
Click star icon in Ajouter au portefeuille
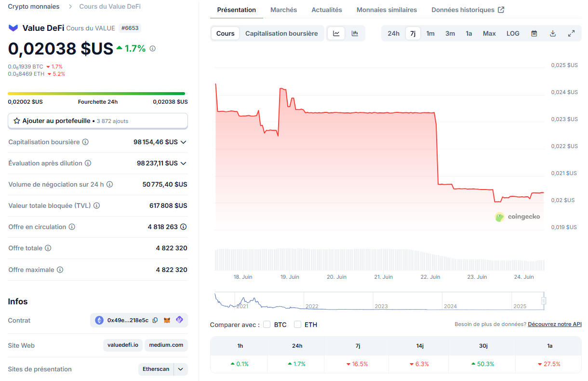[17, 121]
